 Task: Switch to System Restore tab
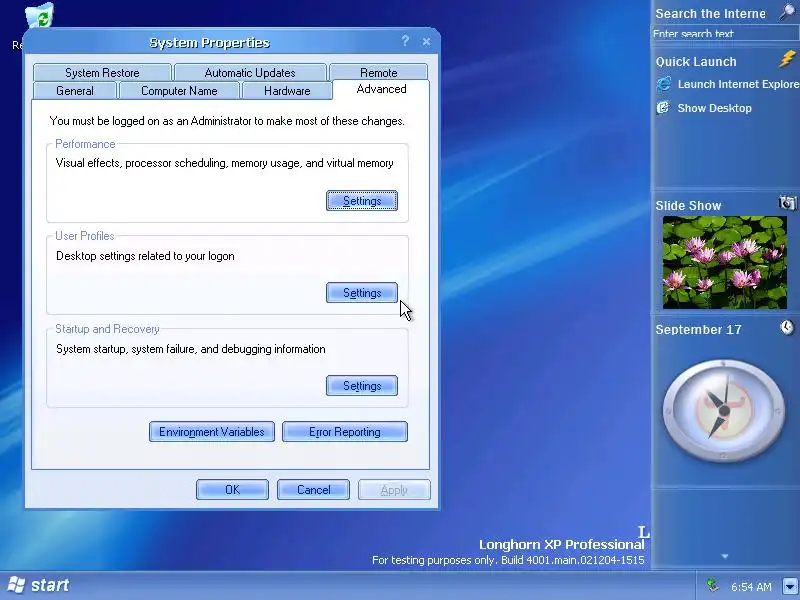click(102, 72)
